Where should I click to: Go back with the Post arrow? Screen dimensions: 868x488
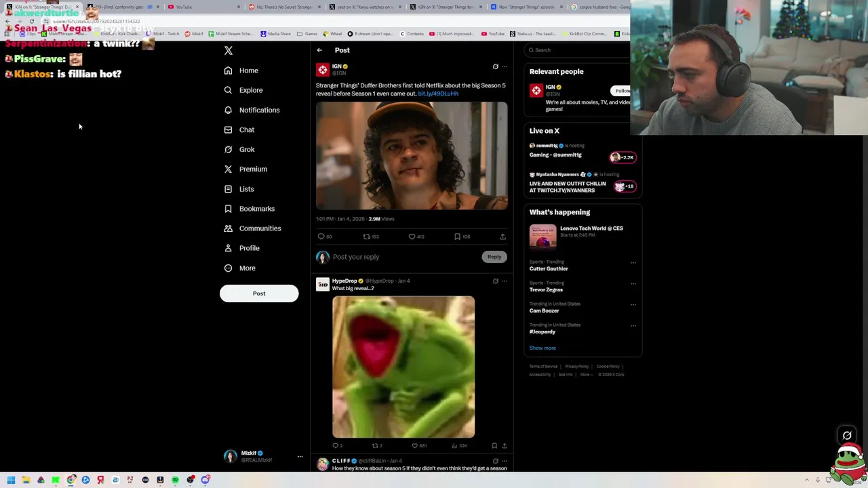319,50
